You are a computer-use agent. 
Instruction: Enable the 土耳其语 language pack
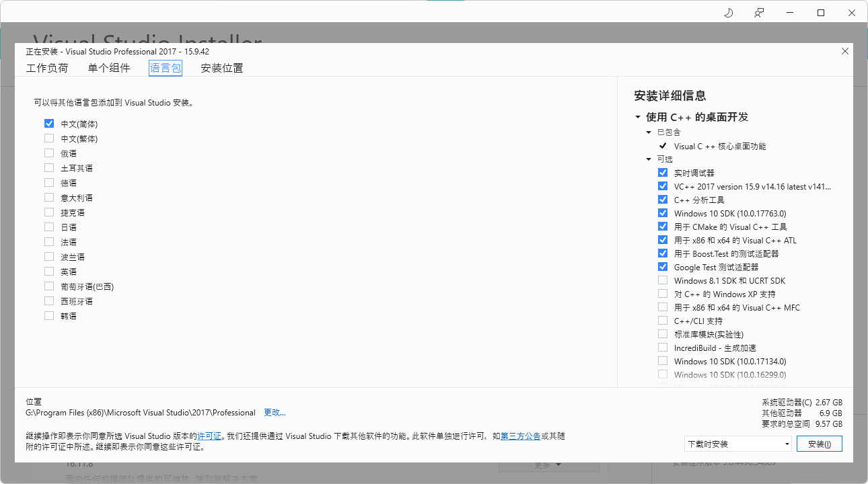[x=49, y=168]
